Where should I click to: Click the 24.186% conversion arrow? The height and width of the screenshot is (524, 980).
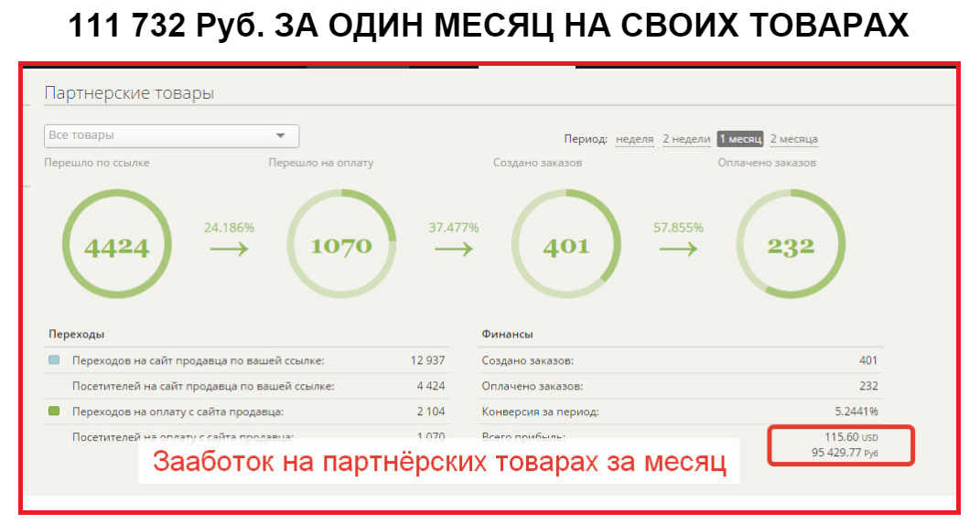click(x=229, y=249)
